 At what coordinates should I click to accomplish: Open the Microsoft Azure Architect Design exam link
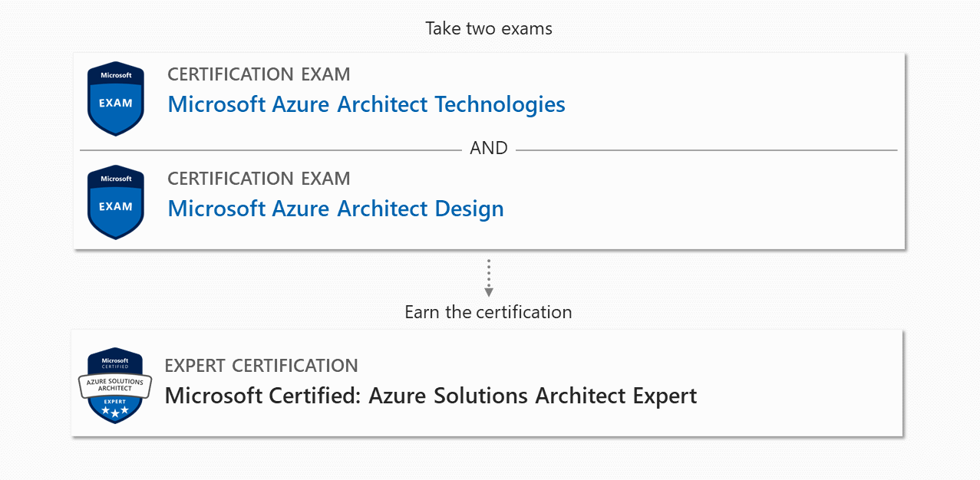335,209
